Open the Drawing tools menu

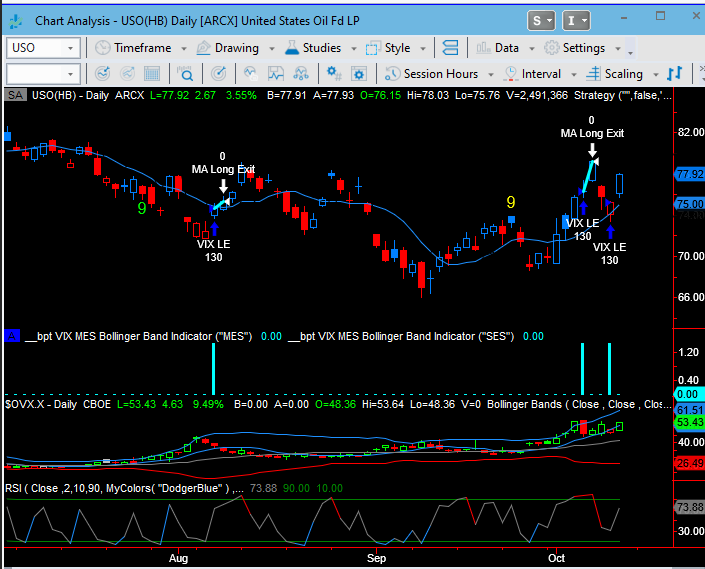click(x=228, y=48)
